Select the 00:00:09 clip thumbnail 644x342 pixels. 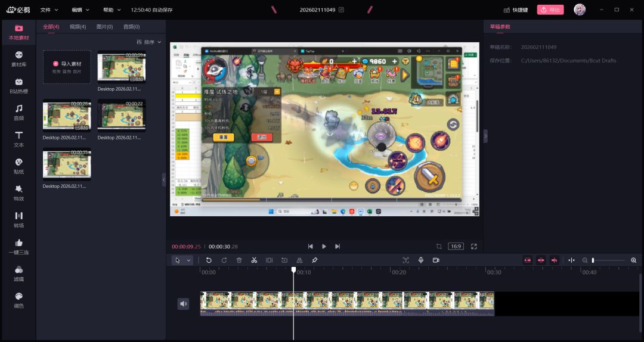click(122, 67)
